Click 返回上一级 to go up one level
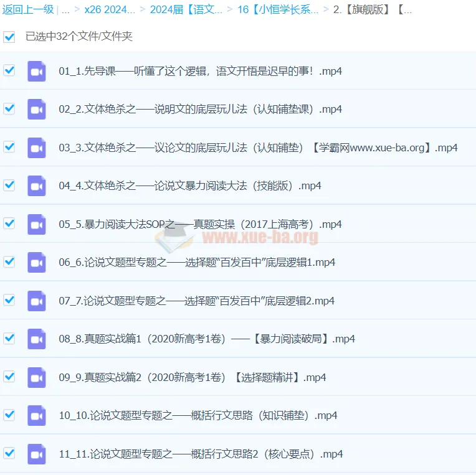 (27, 10)
